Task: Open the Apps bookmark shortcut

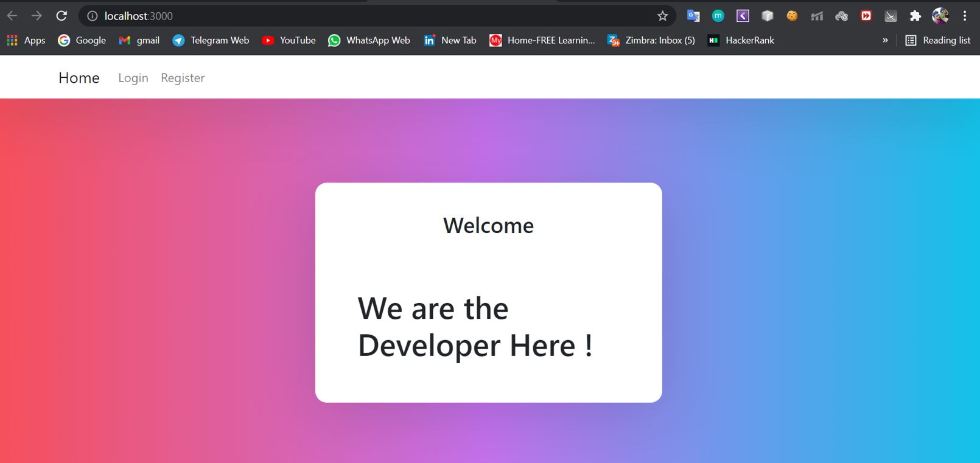Action: pyautogui.click(x=26, y=40)
